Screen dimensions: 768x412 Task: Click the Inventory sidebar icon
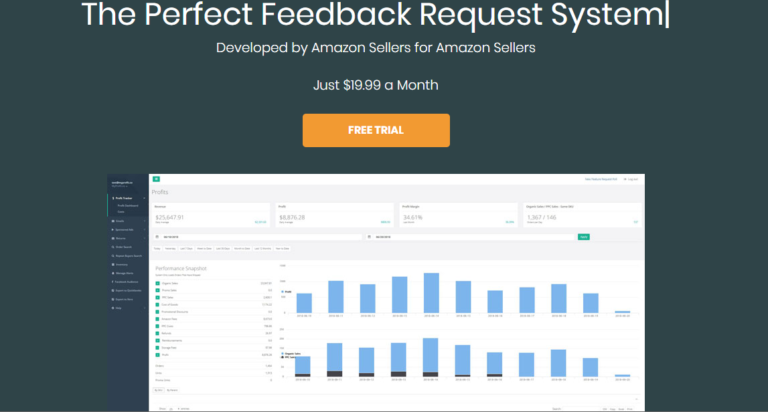click(x=113, y=265)
